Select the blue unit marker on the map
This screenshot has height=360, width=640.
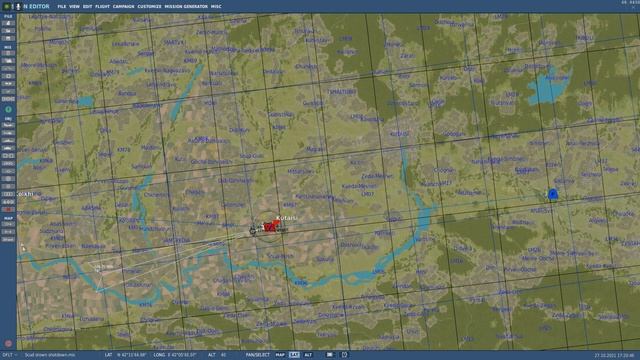click(553, 194)
